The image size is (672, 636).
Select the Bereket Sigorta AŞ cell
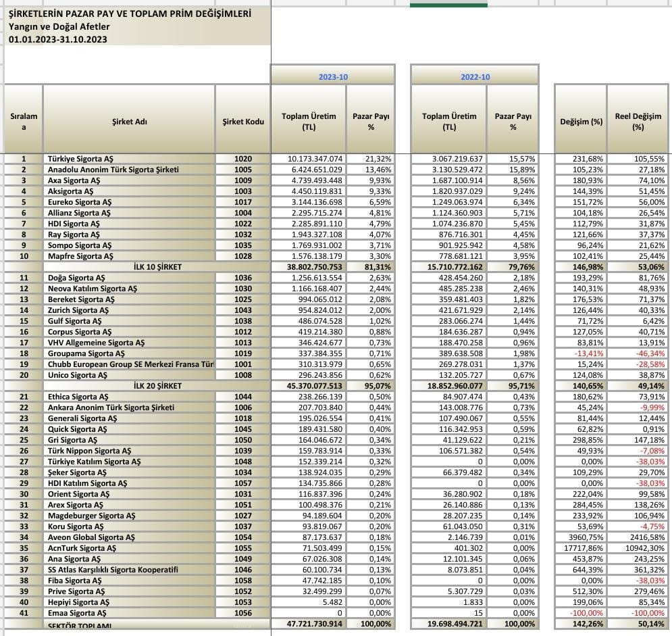tap(129, 299)
